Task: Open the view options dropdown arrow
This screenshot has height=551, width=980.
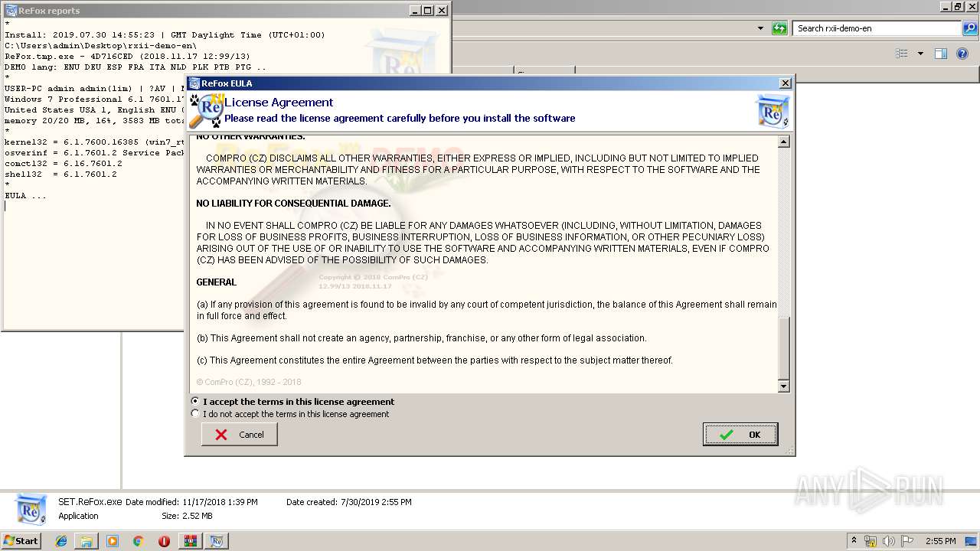Action: (x=920, y=54)
